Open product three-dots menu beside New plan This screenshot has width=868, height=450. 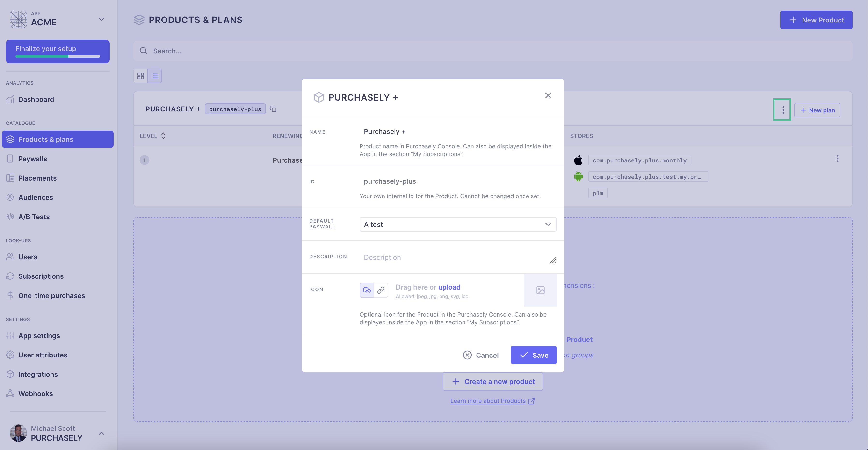[x=783, y=109]
